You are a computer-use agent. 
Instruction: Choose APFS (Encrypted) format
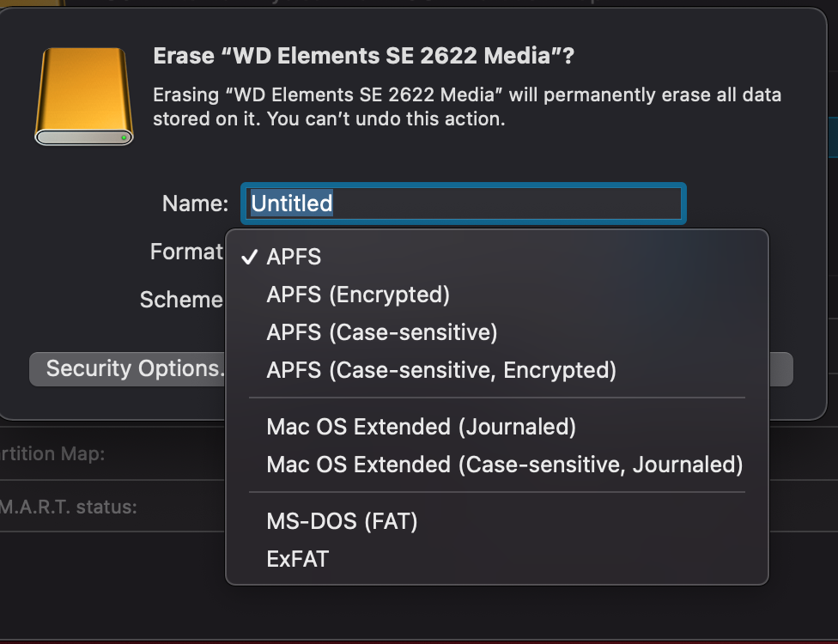(x=497, y=295)
